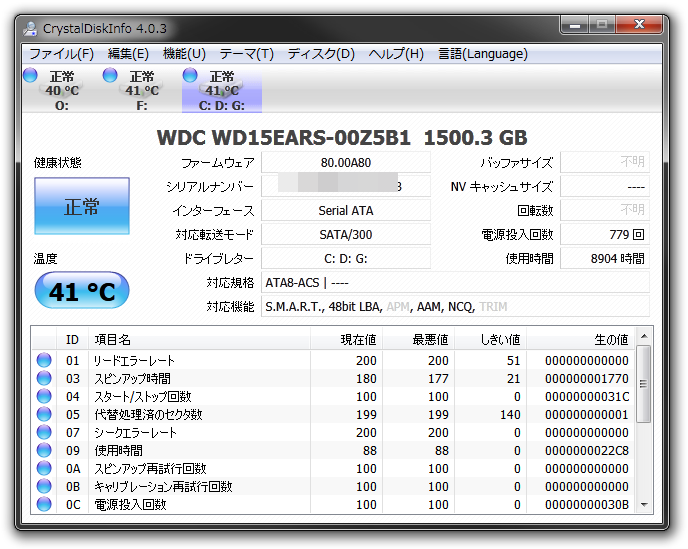
Task: Open the 機能(U) menu
Action: (184, 54)
